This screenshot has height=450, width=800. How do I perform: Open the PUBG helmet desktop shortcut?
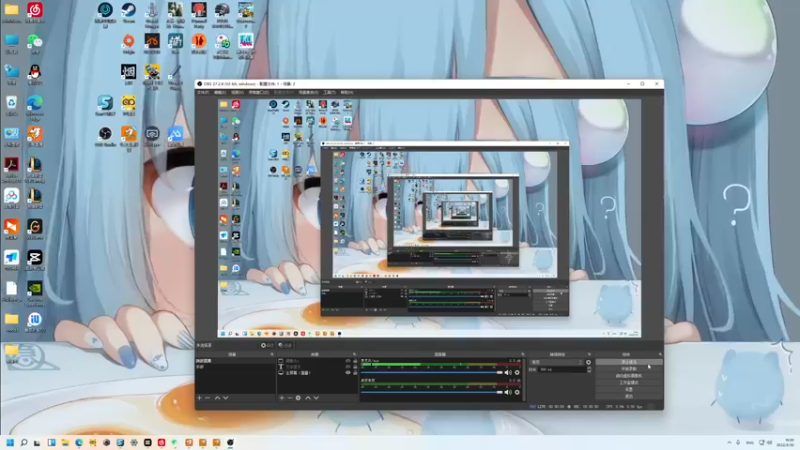tap(222, 14)
